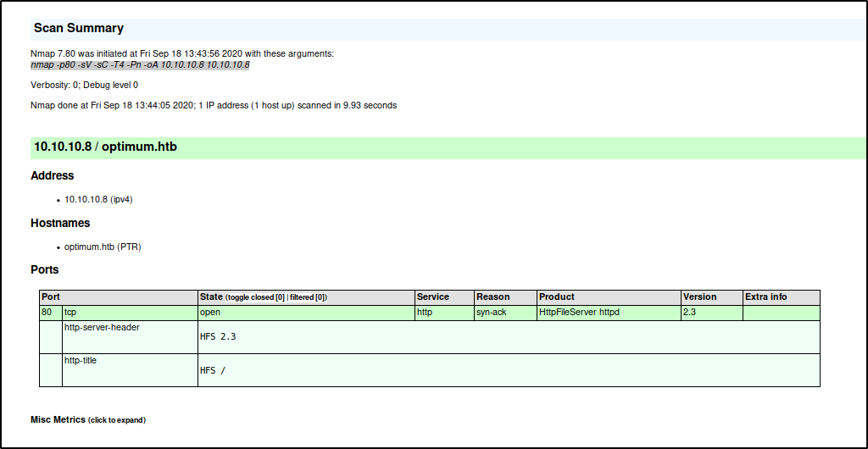Click the optimum.htb (PTR) hostname entry

click(x=103, y=247)
